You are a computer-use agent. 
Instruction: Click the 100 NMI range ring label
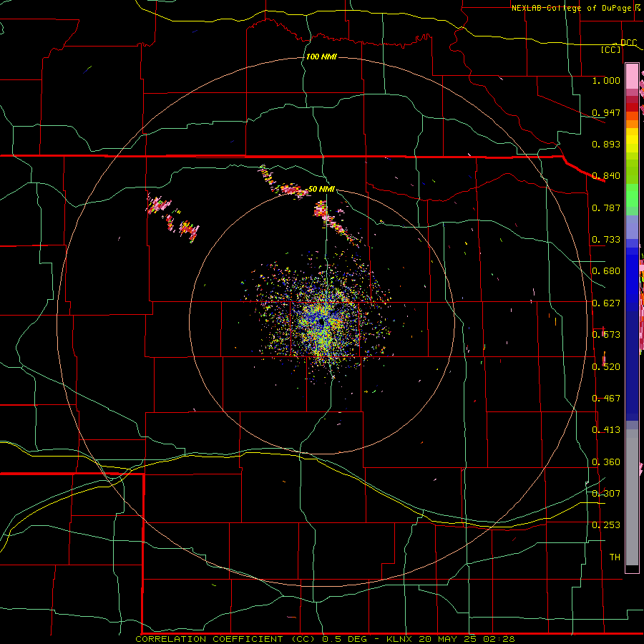click(321, 57)
